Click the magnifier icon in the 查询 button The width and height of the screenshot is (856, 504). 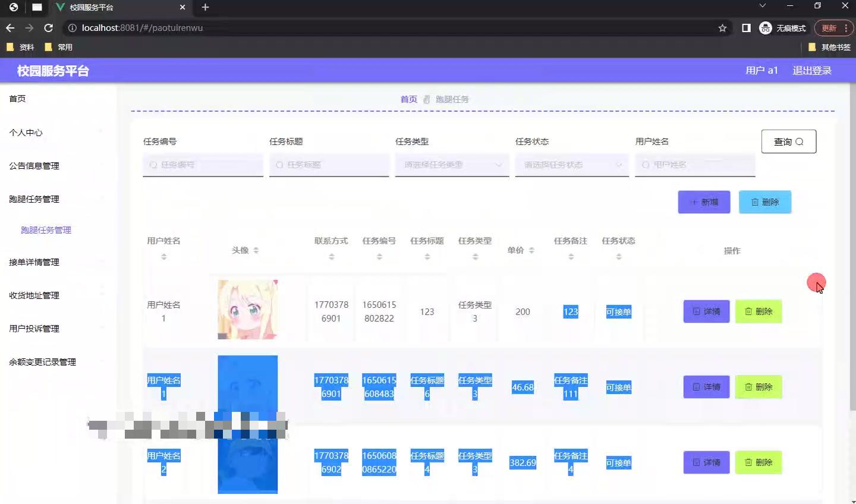(x=799, y=141)
